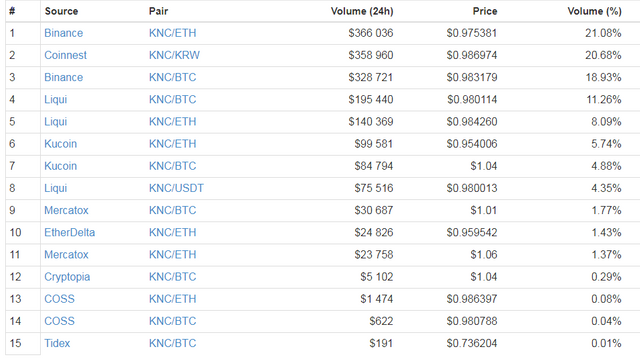The image size is (640, 361).
Task: Select the $30 687 volume cell
Action: [373, 210]
